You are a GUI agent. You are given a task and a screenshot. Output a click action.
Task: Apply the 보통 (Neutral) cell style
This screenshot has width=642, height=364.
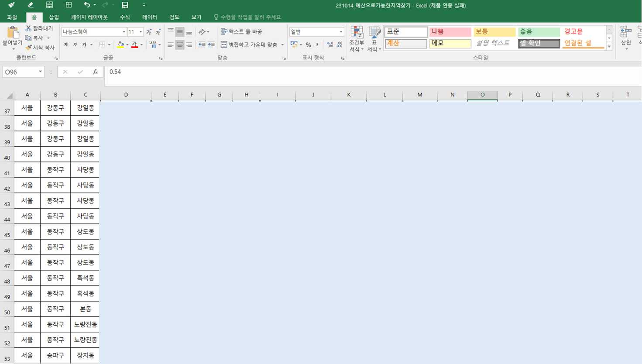[494, 32]
